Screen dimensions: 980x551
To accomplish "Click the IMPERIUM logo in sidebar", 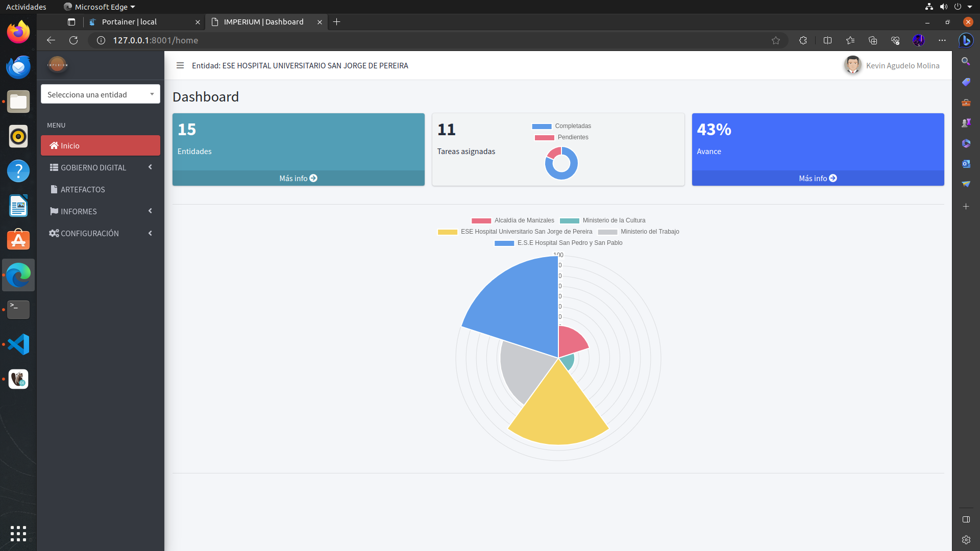I will point(57,65).
